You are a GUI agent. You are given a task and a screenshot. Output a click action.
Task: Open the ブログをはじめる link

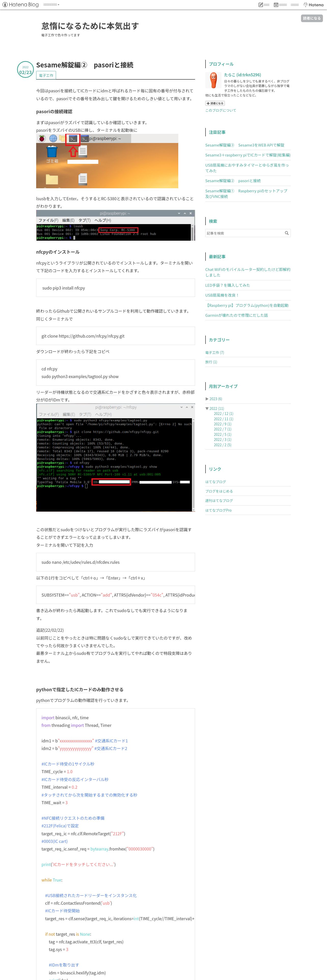point(219,492)
